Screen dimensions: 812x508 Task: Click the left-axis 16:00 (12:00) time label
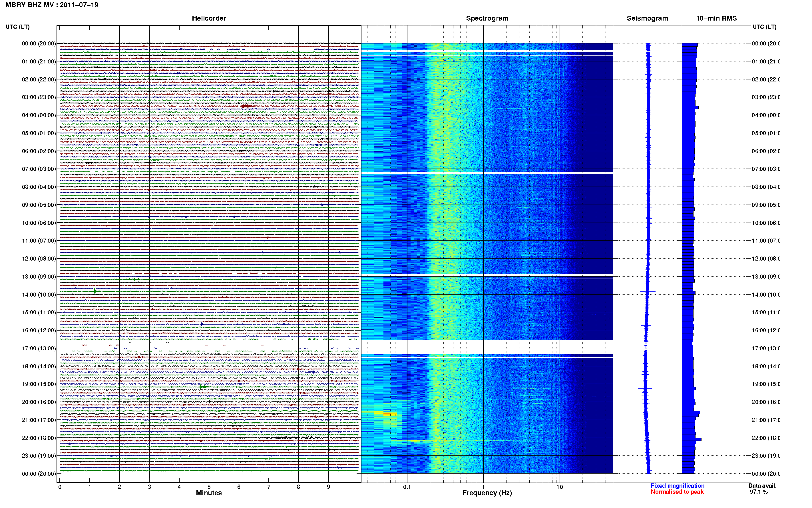pos(39,330)
